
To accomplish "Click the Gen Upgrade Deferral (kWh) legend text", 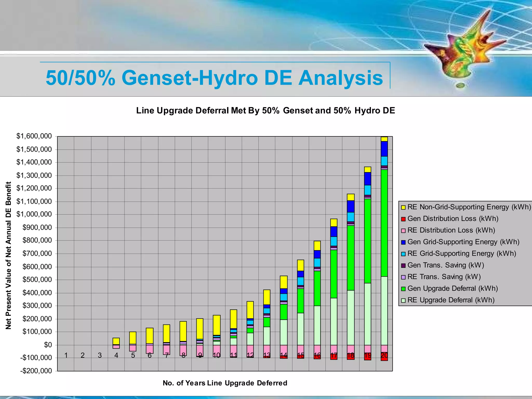I will [x=453, y=289].
